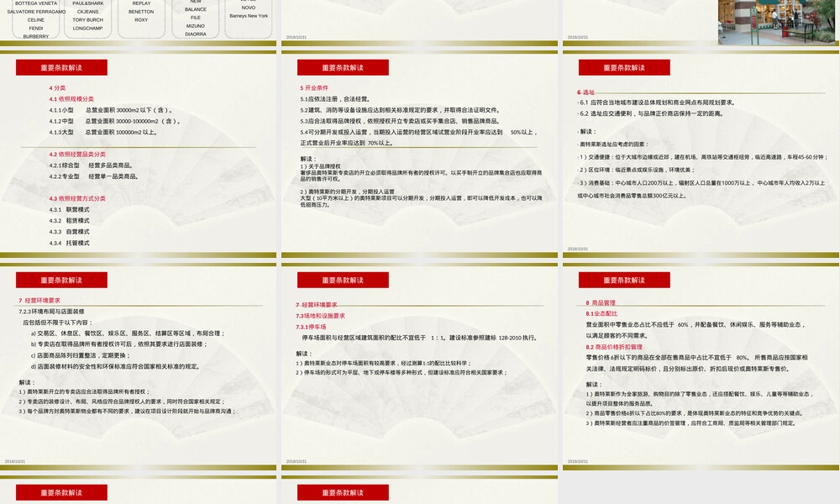Click the '6.2 选址应交通便利' line
The width and height of the screenshot is (840, 504).
(x=652, y=113)
